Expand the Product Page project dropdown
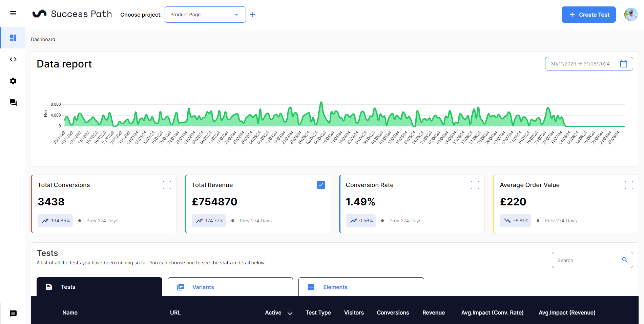 click(205, 15)
